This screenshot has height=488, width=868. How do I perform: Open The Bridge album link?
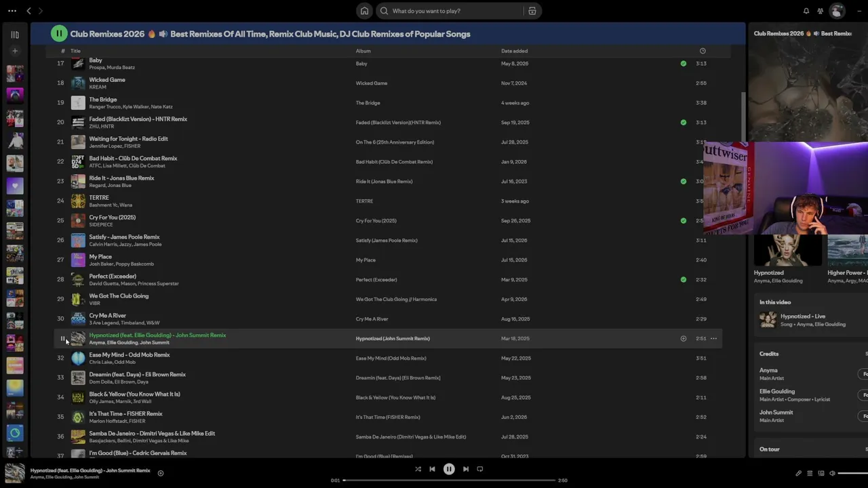368,103
